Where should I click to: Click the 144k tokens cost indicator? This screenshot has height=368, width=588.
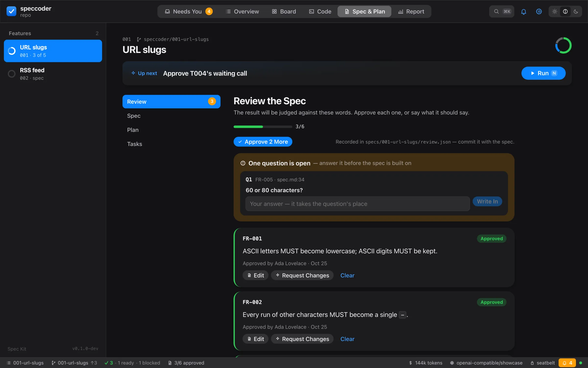click(426, 363)
